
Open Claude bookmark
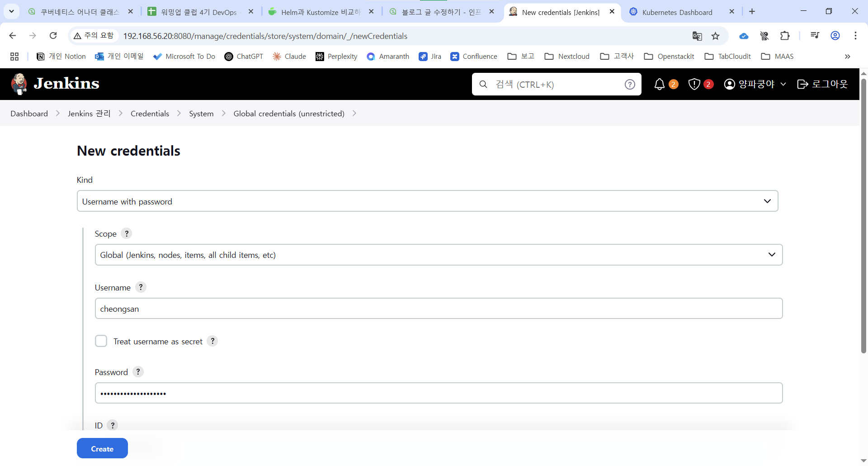point(289,57)
